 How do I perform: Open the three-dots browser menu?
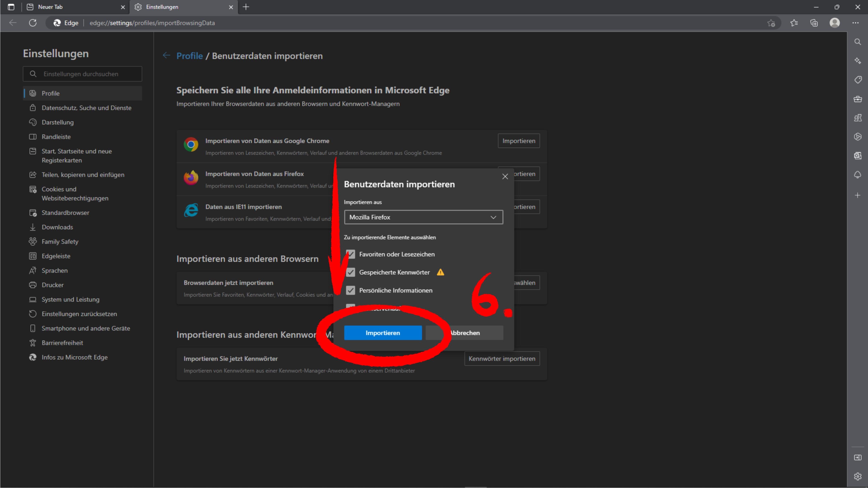[x=856, y=23]
